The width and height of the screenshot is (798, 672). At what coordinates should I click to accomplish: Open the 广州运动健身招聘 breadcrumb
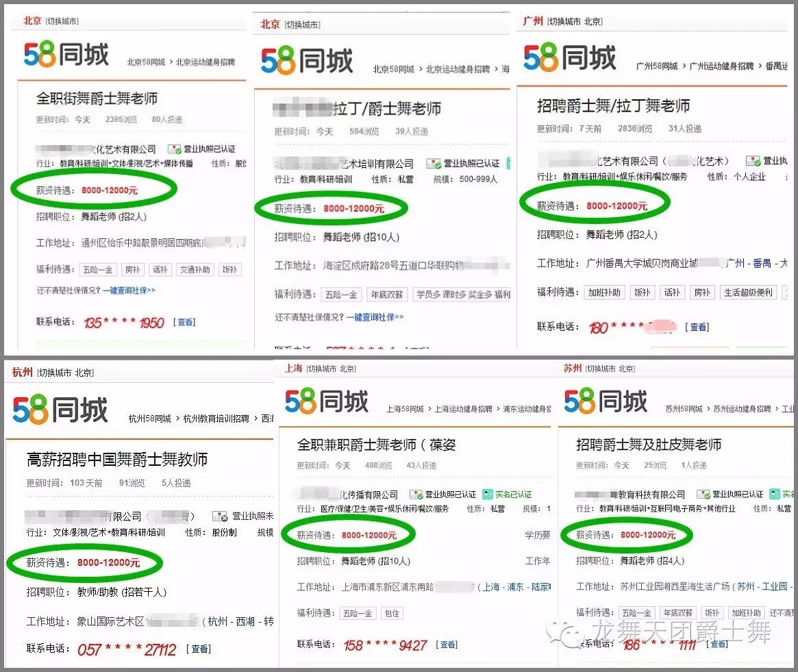coord(721,66)
